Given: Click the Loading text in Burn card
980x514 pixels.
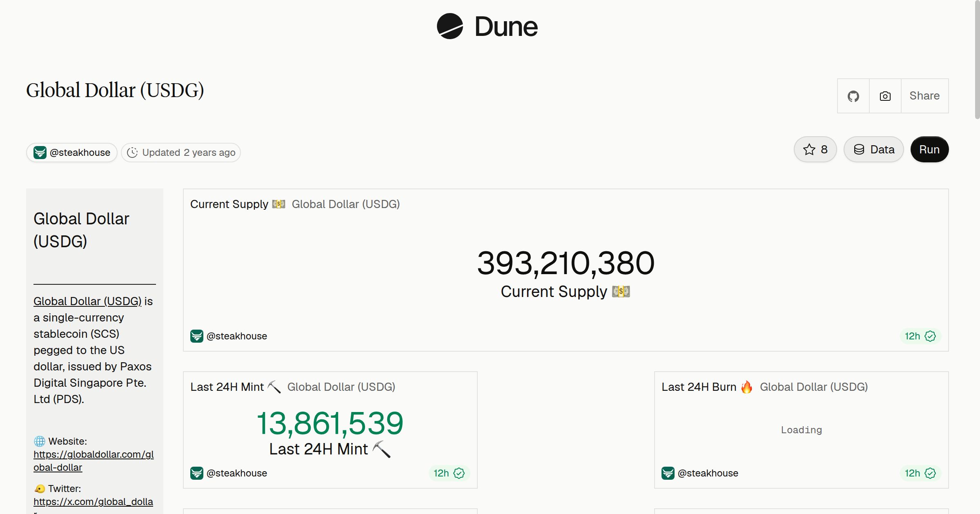Looking at the screenshot, I should [801, 430].
